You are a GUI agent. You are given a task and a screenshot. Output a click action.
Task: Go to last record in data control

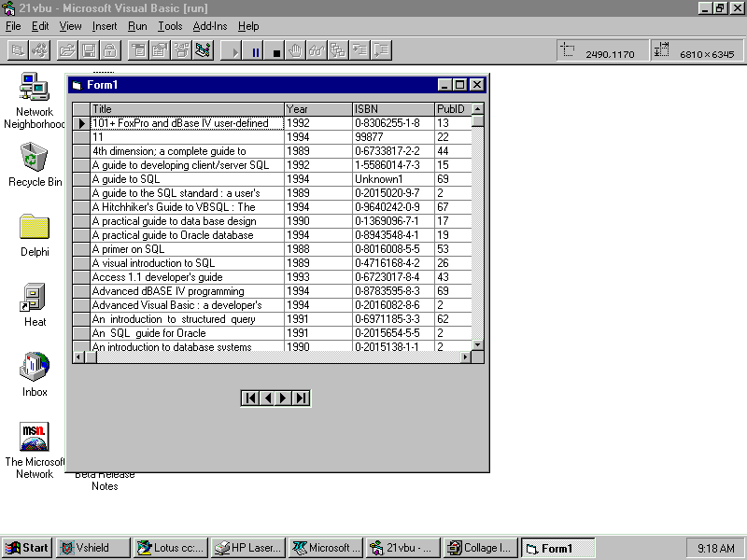click(301, 399)
